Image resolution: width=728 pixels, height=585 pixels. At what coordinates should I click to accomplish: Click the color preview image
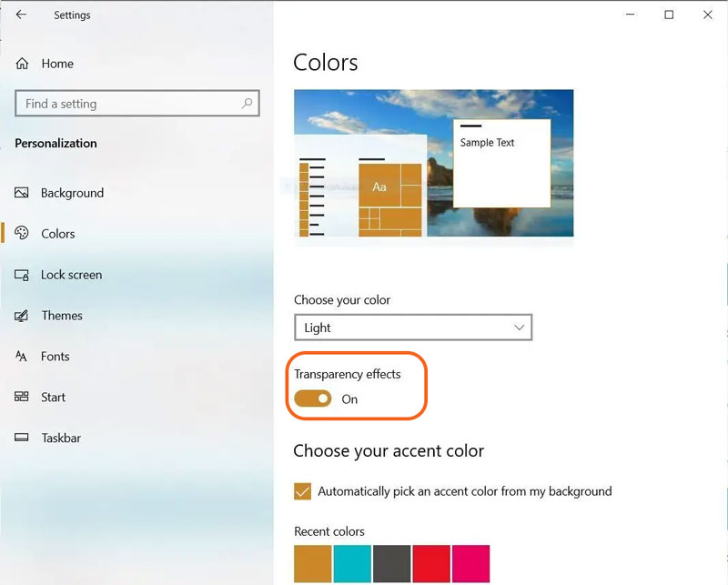click(x=434, y=163)
